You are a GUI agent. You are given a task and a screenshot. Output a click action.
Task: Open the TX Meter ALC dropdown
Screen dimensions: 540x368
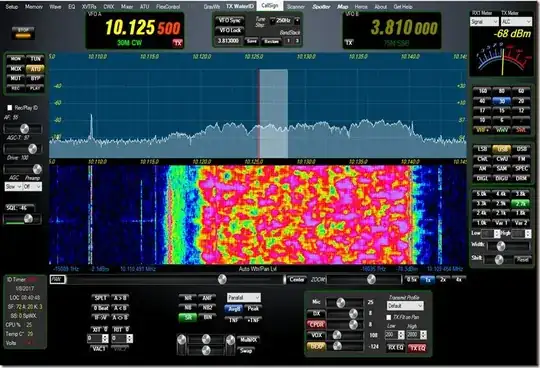(516, 22)
